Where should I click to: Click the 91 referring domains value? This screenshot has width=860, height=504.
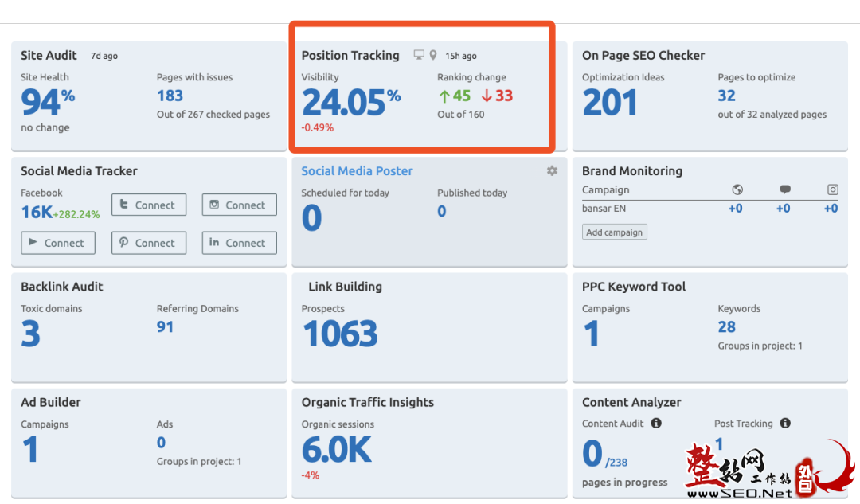[x=165, y=327]
